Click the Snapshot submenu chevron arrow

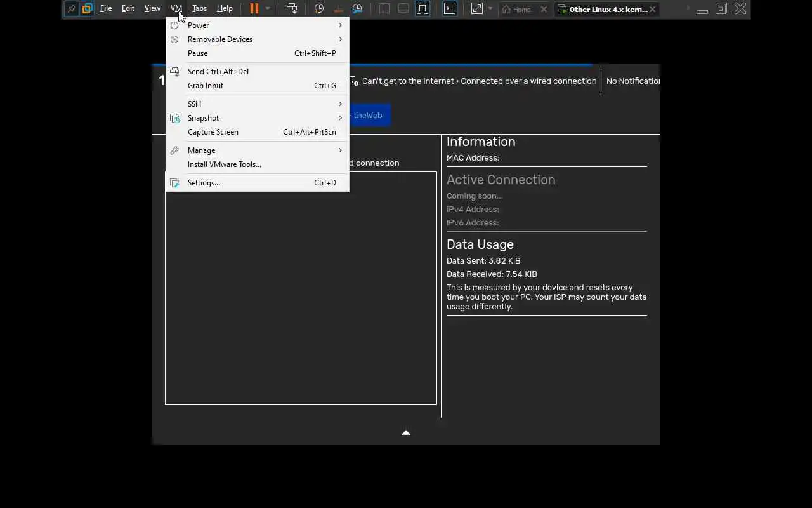click(340, 118)
